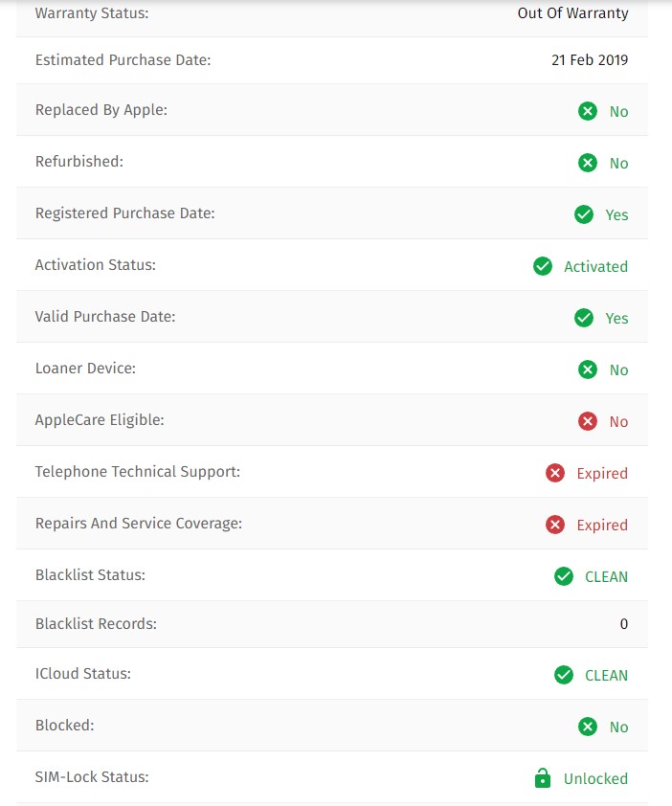Click green checkmark icon for Blacklist Status

click(564, 576)
